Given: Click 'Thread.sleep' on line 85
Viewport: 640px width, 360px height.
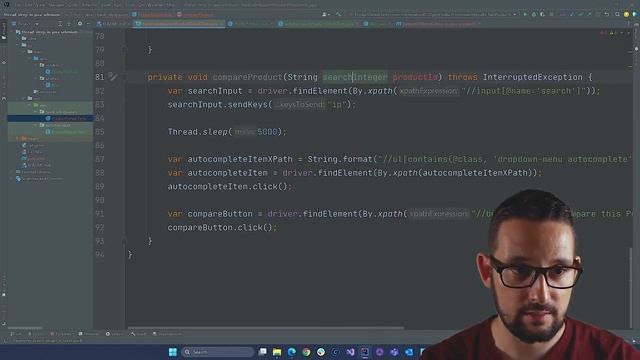Looking at the screenshot, I should [x=198, y=132].
